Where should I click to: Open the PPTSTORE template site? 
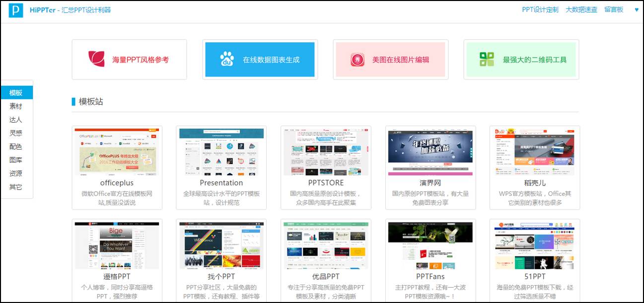pos(325,183)
